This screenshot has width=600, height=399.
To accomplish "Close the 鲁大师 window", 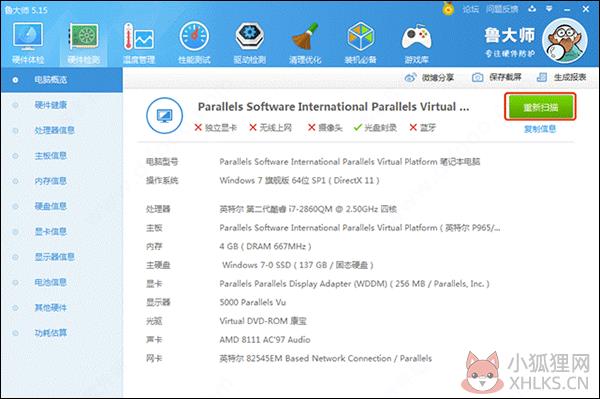I will 586,9.
